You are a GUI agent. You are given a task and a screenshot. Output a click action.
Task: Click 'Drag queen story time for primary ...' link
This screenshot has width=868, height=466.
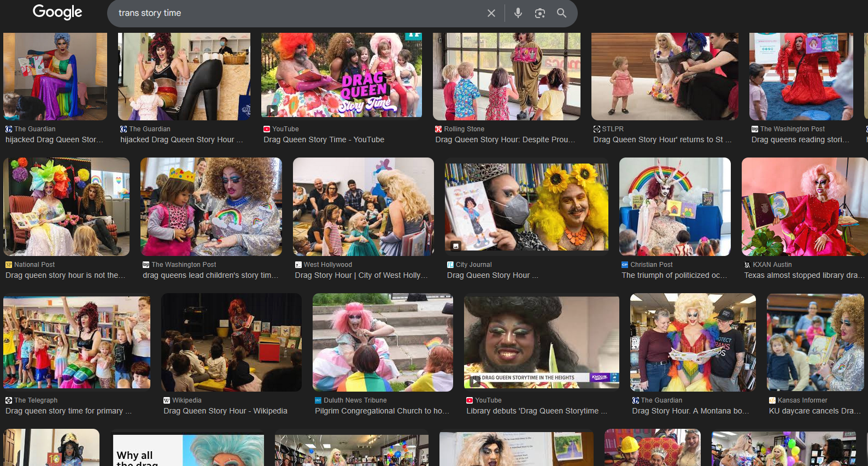tap(68, 411)
